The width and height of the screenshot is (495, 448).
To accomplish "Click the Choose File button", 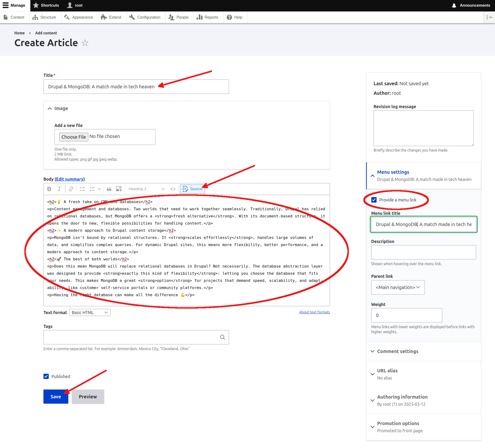I will point(74,137).
